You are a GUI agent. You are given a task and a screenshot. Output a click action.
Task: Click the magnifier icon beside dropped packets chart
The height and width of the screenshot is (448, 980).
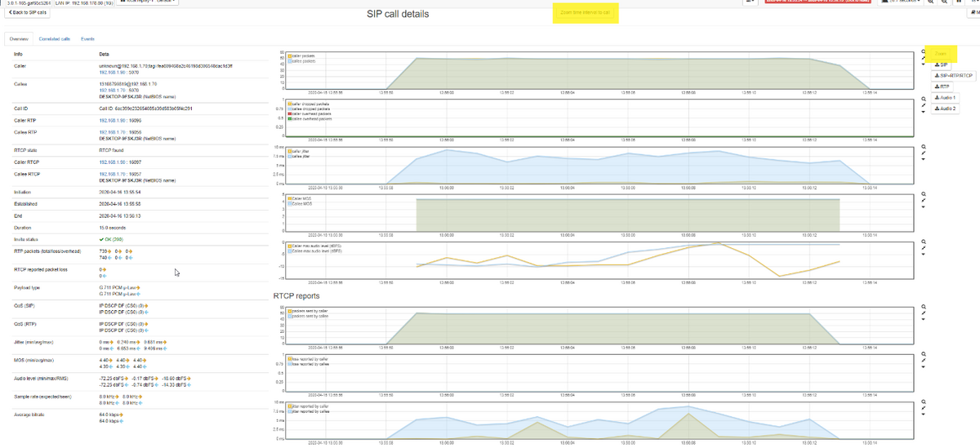(x=923, y=100)
